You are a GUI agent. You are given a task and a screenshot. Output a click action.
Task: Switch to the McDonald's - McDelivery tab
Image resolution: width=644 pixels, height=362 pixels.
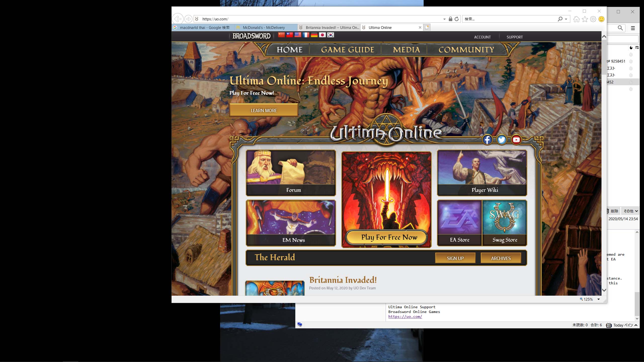[266, 27]
